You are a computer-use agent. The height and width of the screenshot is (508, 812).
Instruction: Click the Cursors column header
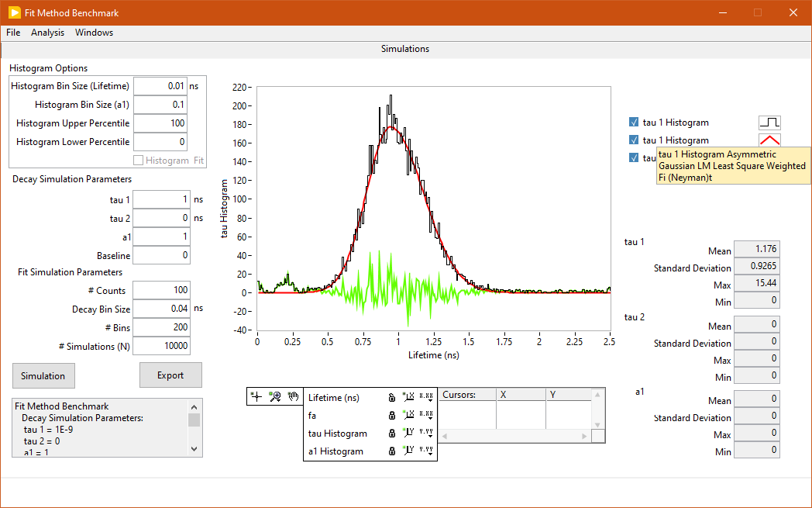tap(467, 395)
